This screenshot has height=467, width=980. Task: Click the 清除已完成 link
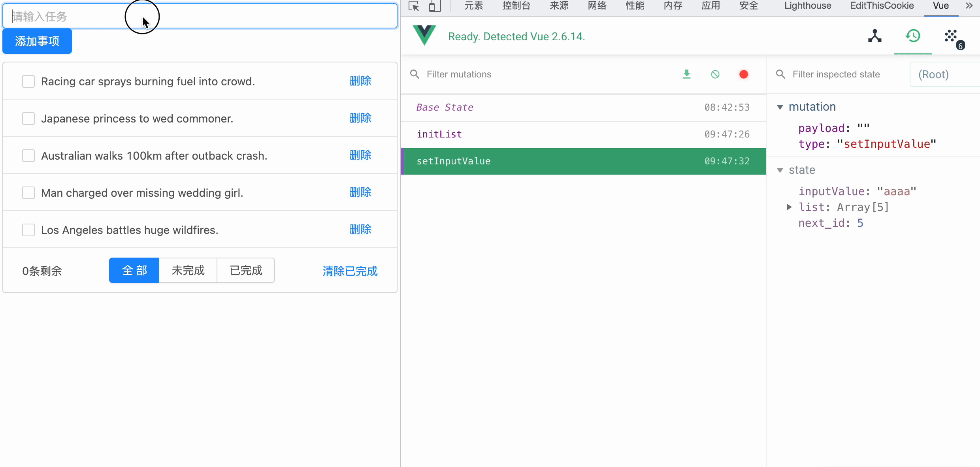tap(350, 271)
